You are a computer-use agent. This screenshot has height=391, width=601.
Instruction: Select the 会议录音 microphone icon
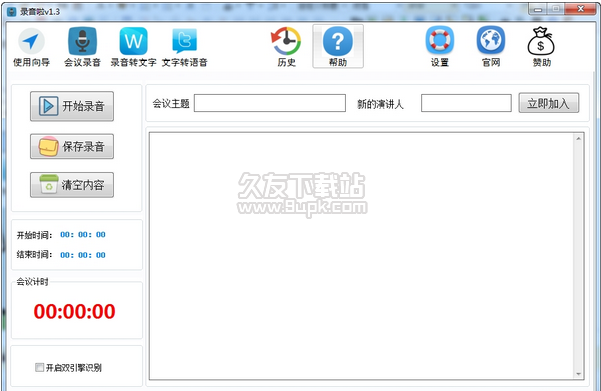(82, 47)
